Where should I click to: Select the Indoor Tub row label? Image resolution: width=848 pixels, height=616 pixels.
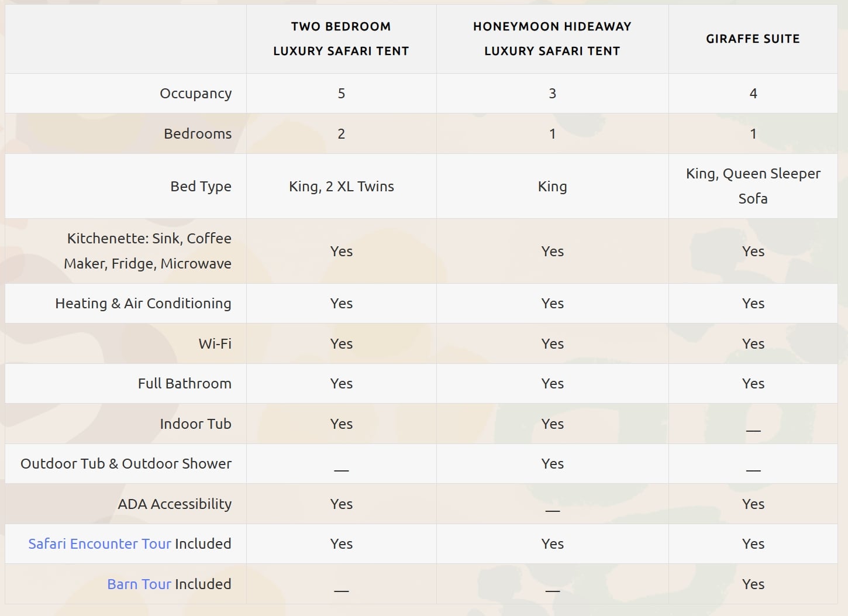tap(195, 424)
